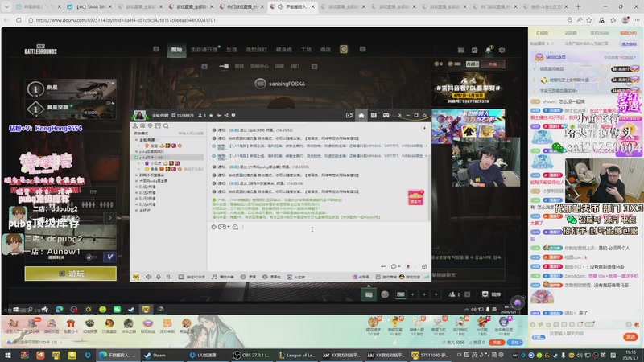Expand the last channel row in the tree
Screen dimensions: 644x362
point(136,210)
